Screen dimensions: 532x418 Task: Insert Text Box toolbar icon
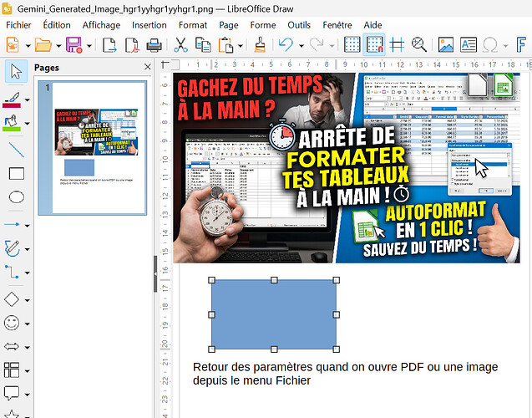469,45
